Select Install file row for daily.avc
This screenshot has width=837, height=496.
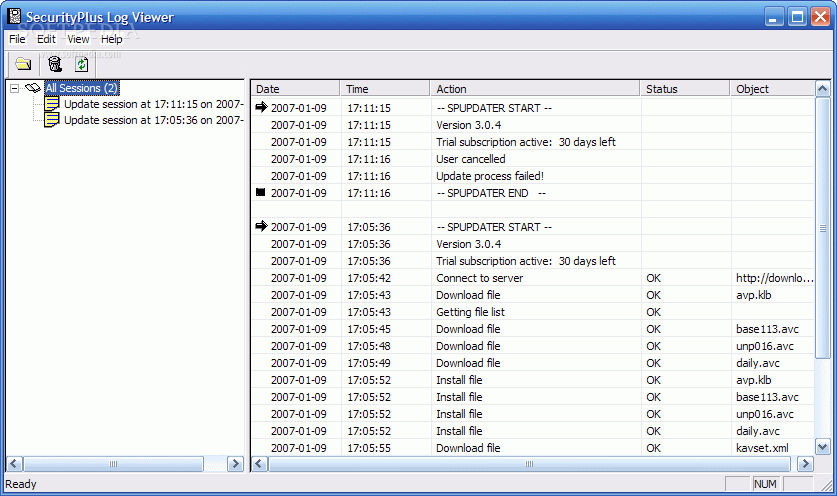533,431
